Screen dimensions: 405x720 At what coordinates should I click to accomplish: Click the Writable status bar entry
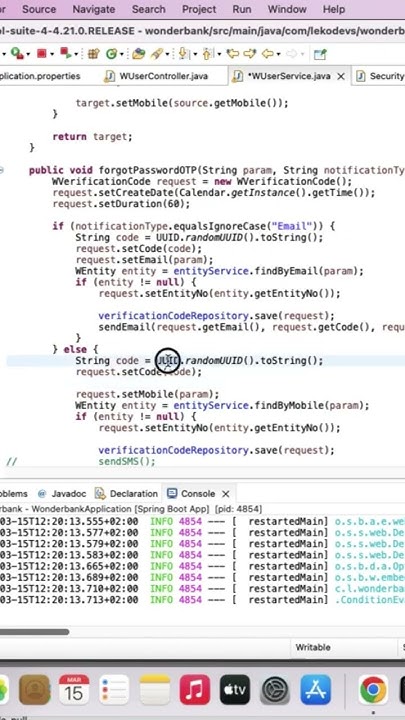pos(313,647)
